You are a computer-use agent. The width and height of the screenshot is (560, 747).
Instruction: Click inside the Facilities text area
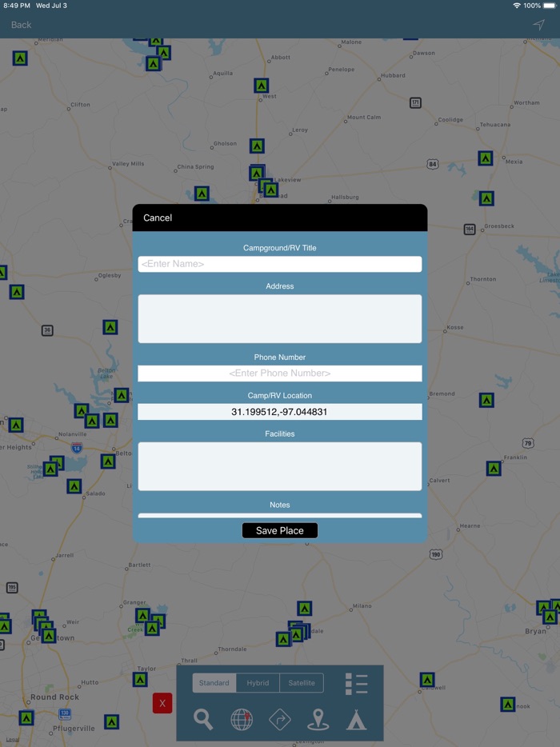point(280,466)
